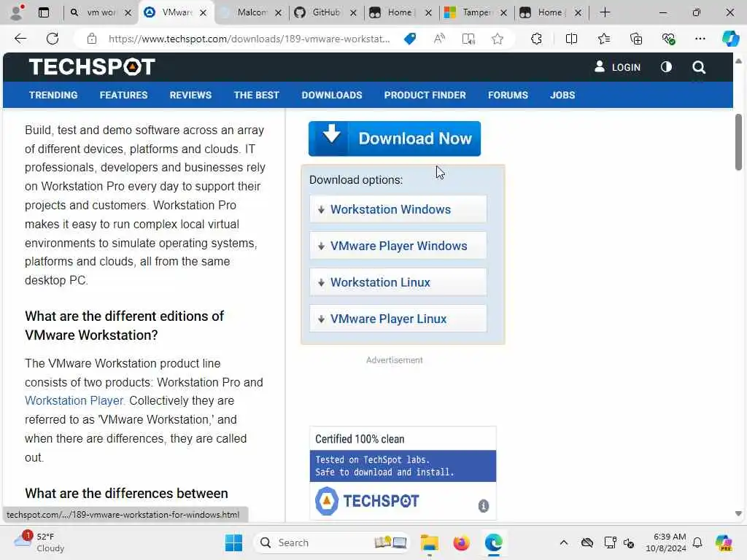Viewport: 747px width, 560px height.
Task: Click the address bar URL field
Action: (249, 39)
